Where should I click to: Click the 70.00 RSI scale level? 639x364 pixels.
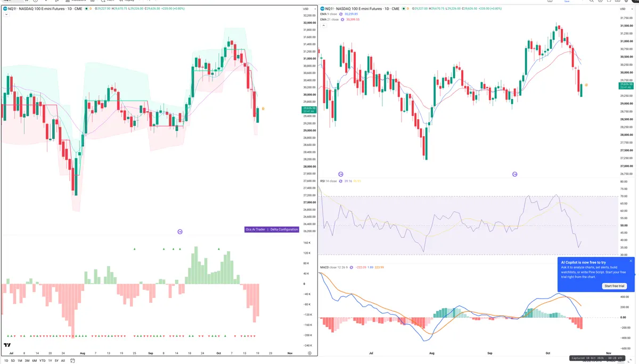[624, 196]
